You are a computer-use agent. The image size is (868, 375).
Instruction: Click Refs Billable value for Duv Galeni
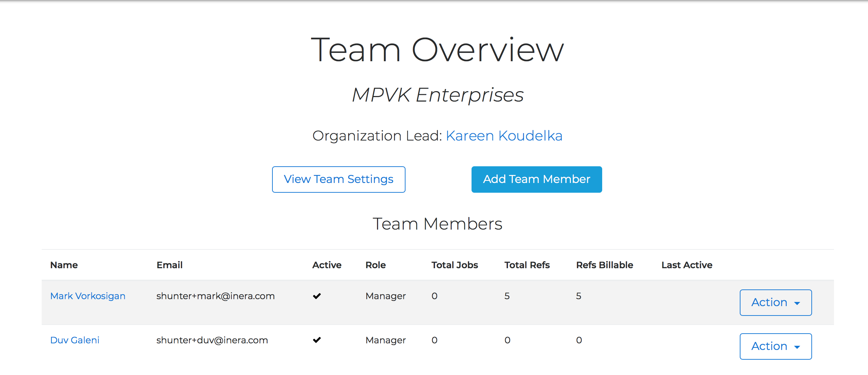tap(579, 340)
